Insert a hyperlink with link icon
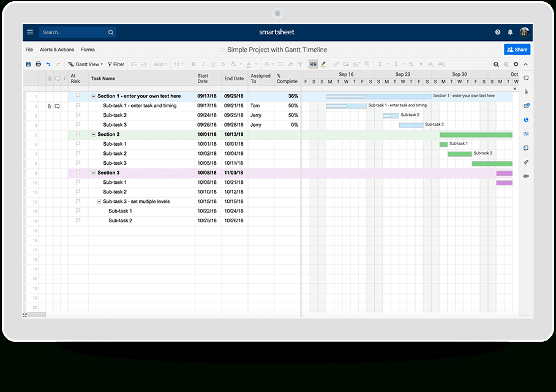 pos(336,64)
